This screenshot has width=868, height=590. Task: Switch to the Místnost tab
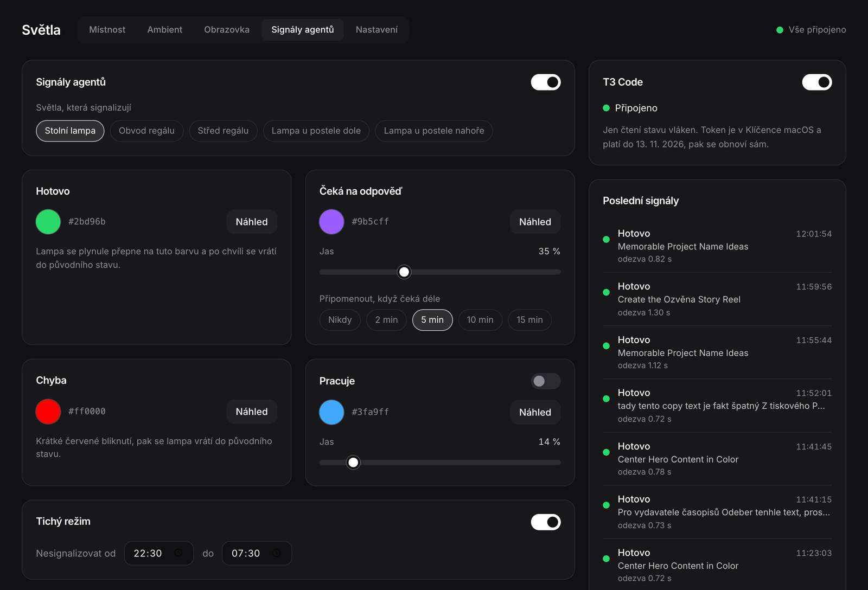107,30
